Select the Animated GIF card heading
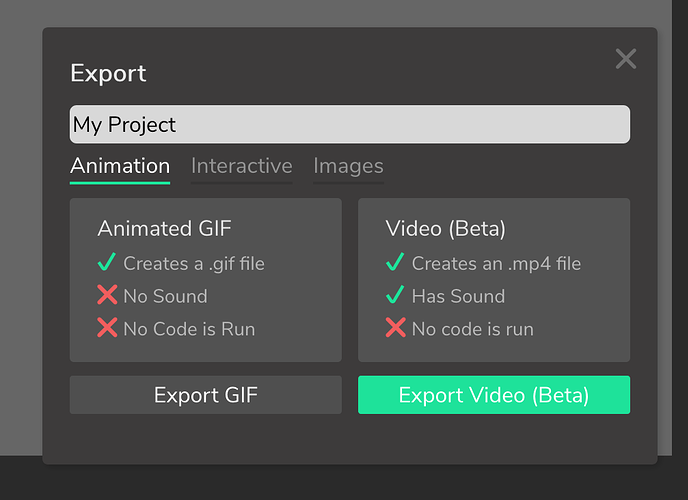Viewport: 688px width, 500px height. click(x=165, y=229)
